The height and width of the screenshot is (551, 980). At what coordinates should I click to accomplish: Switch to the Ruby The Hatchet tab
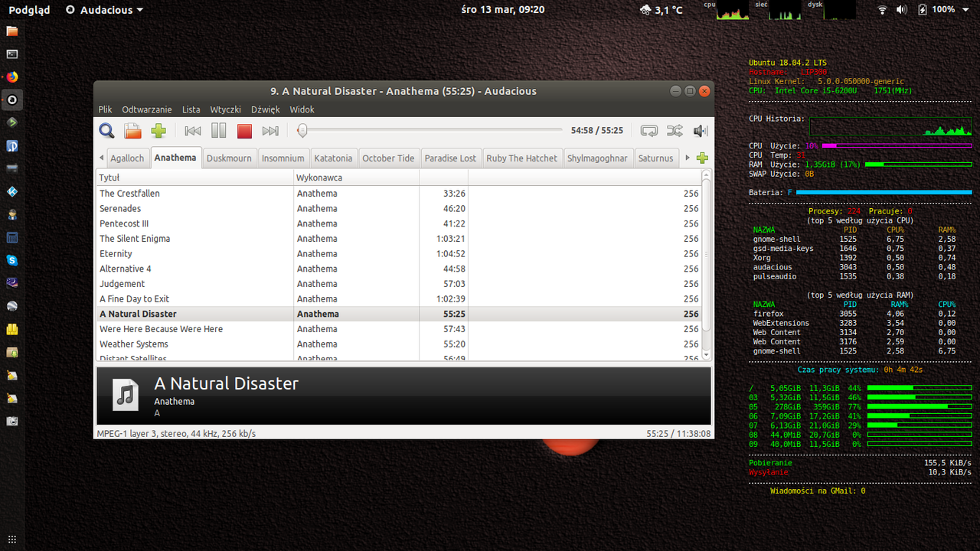tap(522, 158)
